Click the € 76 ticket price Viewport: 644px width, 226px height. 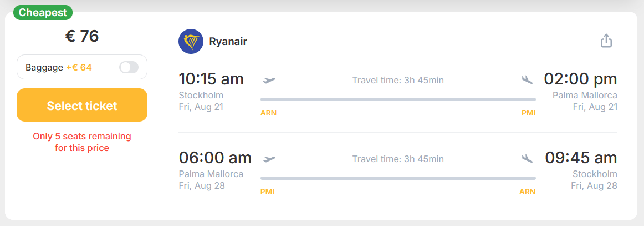pyautogui.click(x=82, y=36)
